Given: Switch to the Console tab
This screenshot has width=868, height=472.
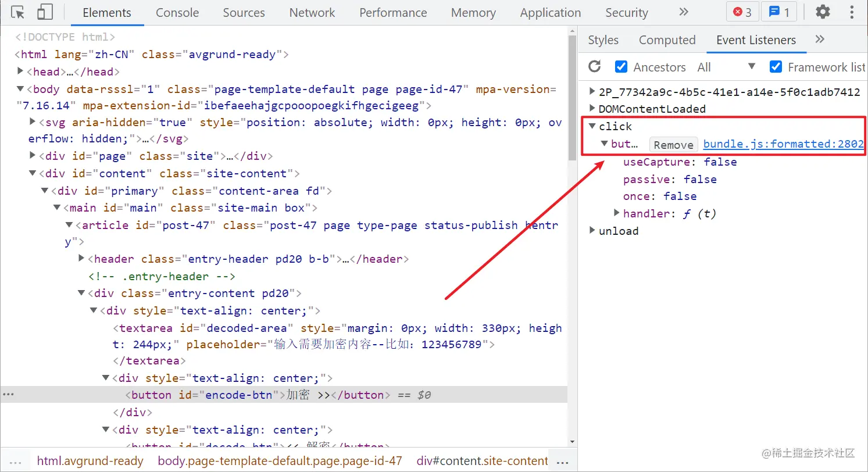Looking at the screenshot, I should 177,12.
